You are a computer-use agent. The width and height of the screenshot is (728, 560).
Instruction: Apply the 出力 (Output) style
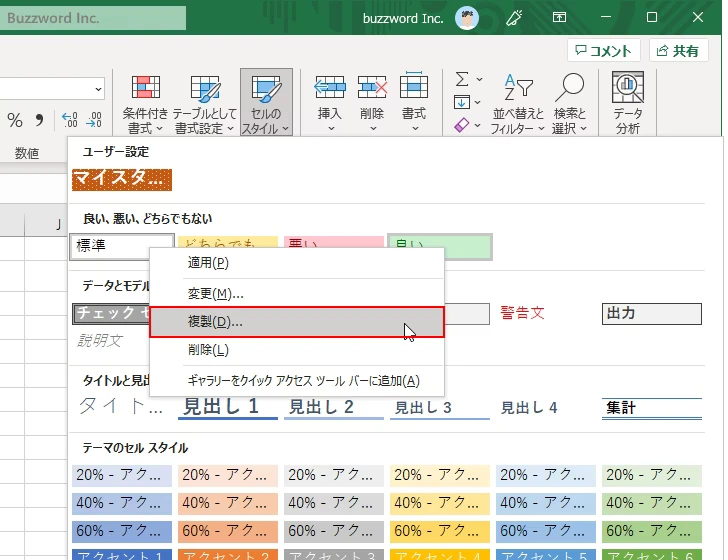point(651,314)
